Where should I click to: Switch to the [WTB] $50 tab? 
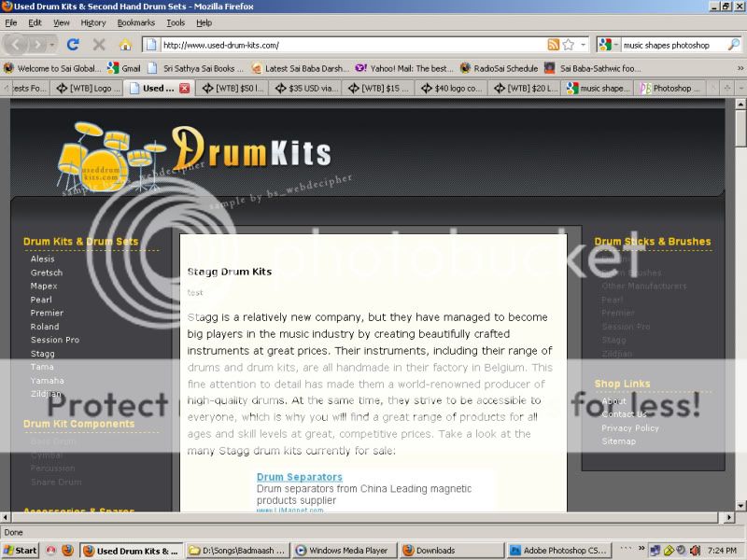click(x=233, y=88)
